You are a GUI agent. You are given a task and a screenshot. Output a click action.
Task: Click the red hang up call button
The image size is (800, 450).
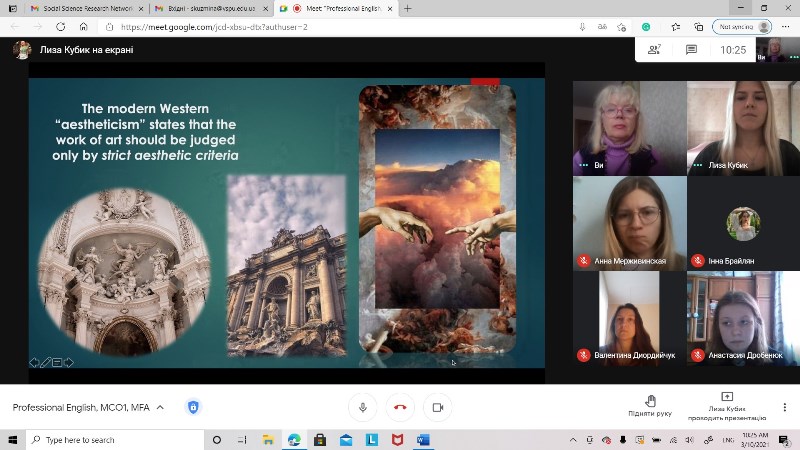401,407
